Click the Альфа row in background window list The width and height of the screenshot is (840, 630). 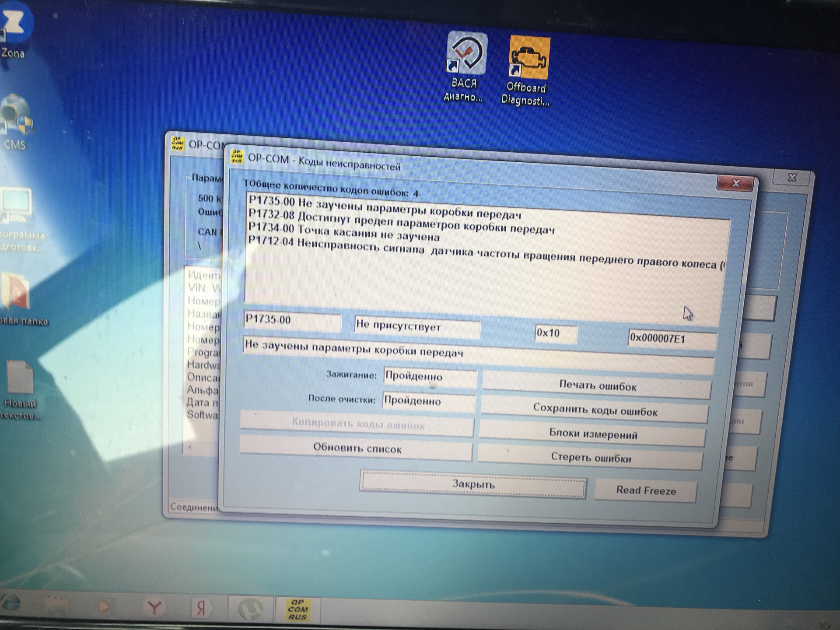[x=202, y=390]
